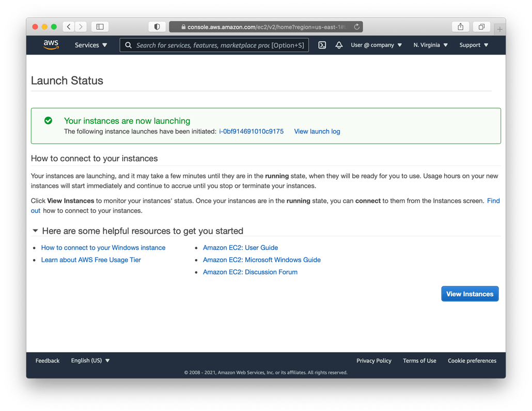Viewport: 532px width, 411px height.
Task: Open Learn about AWS Free Usage Tier
Action: tap(91, 260)
